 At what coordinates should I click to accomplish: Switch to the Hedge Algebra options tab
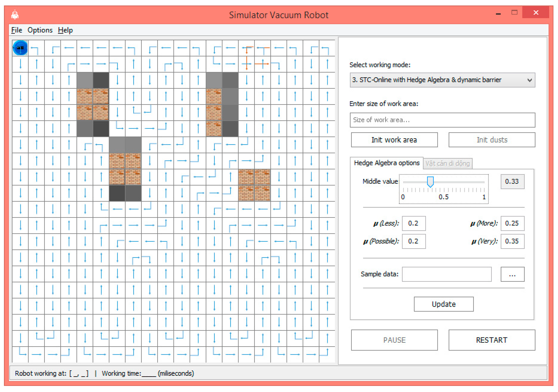386,163
